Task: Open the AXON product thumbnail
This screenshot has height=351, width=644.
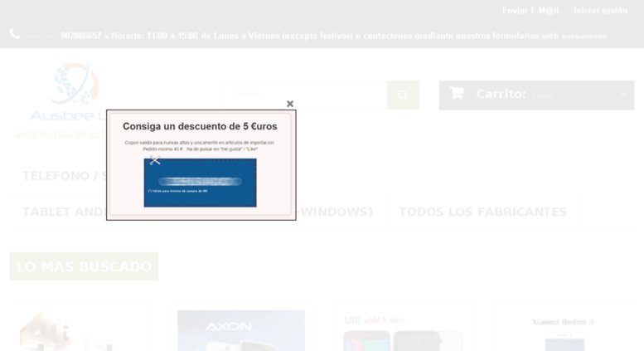Action: (241, 330)
